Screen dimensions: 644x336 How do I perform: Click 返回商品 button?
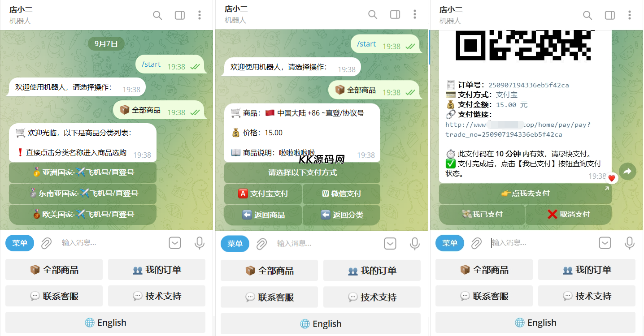(263, 215)
